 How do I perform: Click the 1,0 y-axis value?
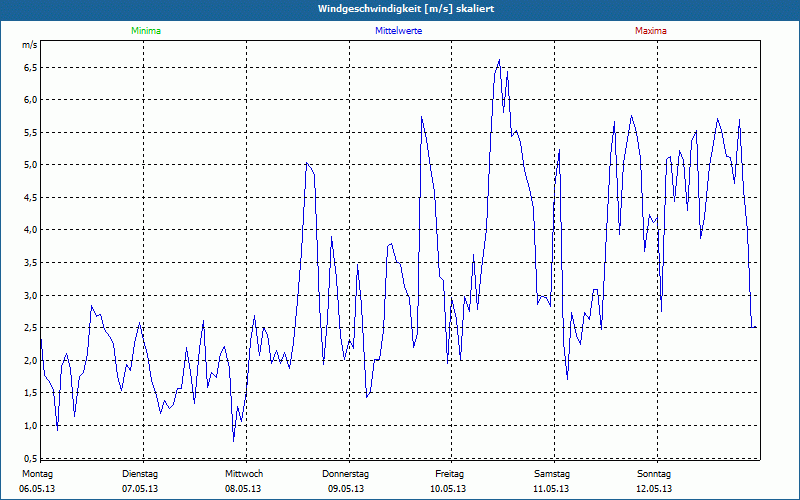pyautogui.click(x=31, y=426)
